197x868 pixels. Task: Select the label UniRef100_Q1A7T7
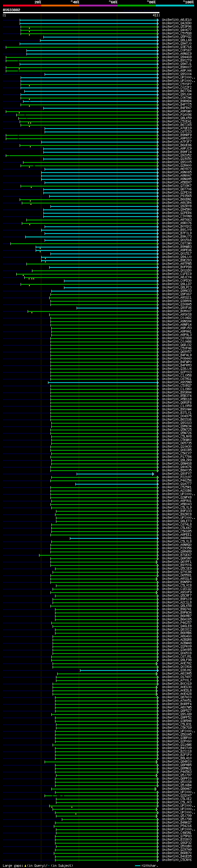point(177,484)
